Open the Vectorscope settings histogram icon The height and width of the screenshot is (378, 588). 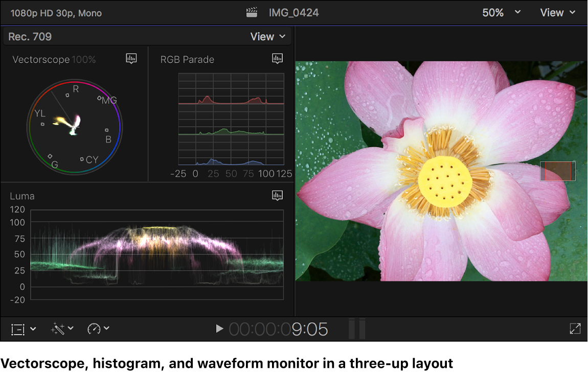(x=131, y=58)
